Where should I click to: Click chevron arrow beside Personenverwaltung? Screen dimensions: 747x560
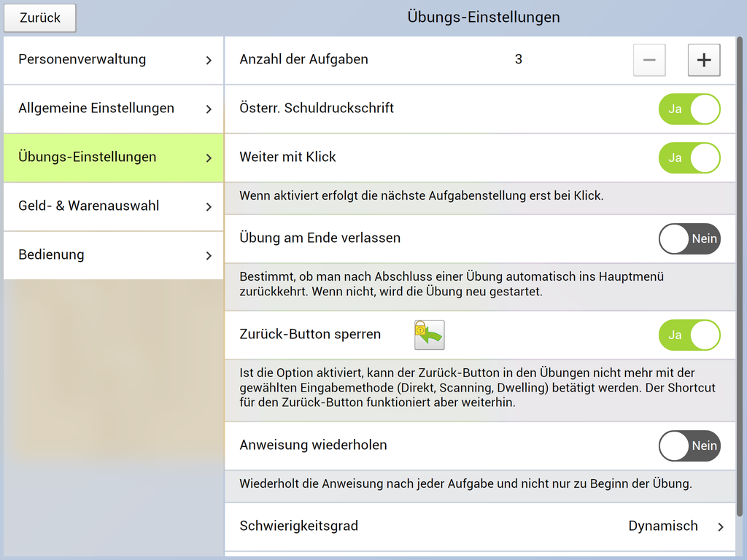pos(209,61)
